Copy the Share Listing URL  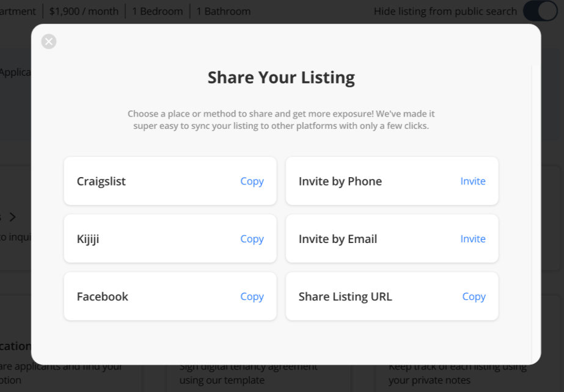474,297
